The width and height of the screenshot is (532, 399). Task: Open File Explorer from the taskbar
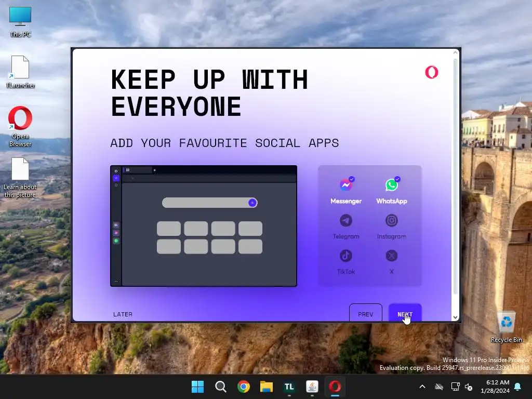click(267, 387)
